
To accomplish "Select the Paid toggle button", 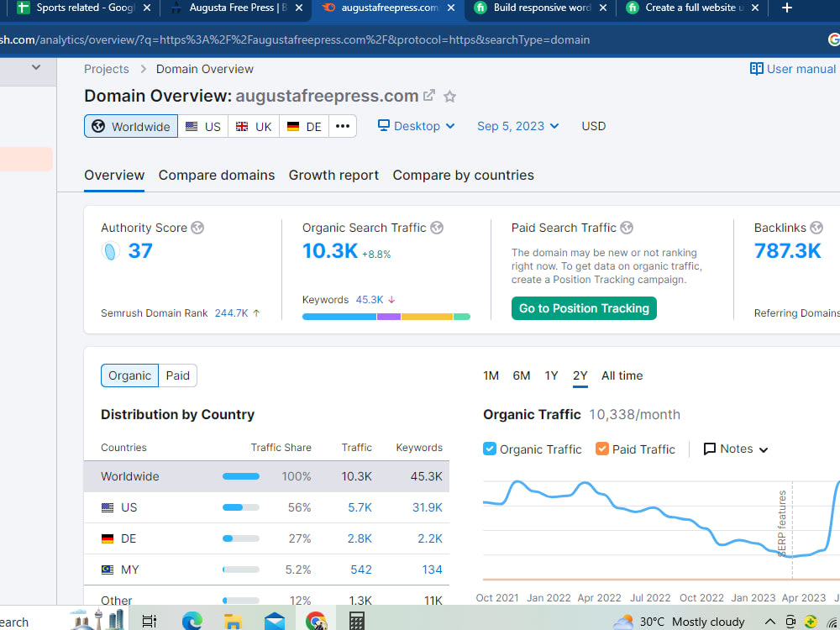I will [x=178, y=375].
